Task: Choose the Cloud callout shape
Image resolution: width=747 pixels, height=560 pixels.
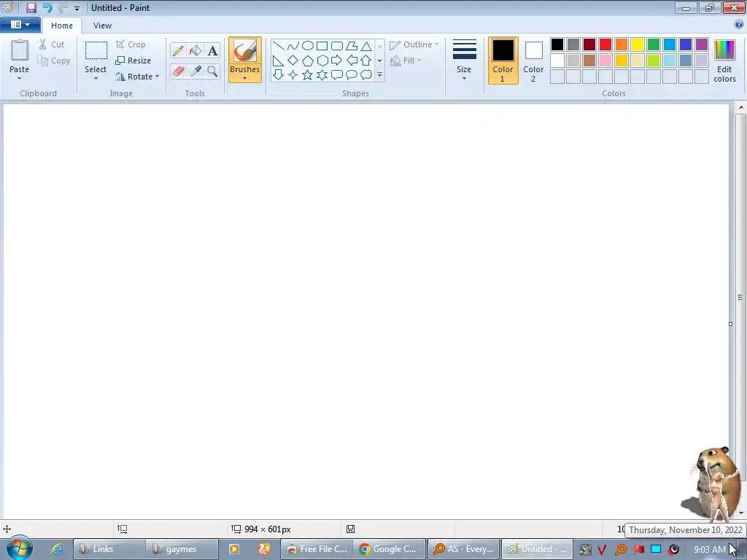Action: [366, 75]
